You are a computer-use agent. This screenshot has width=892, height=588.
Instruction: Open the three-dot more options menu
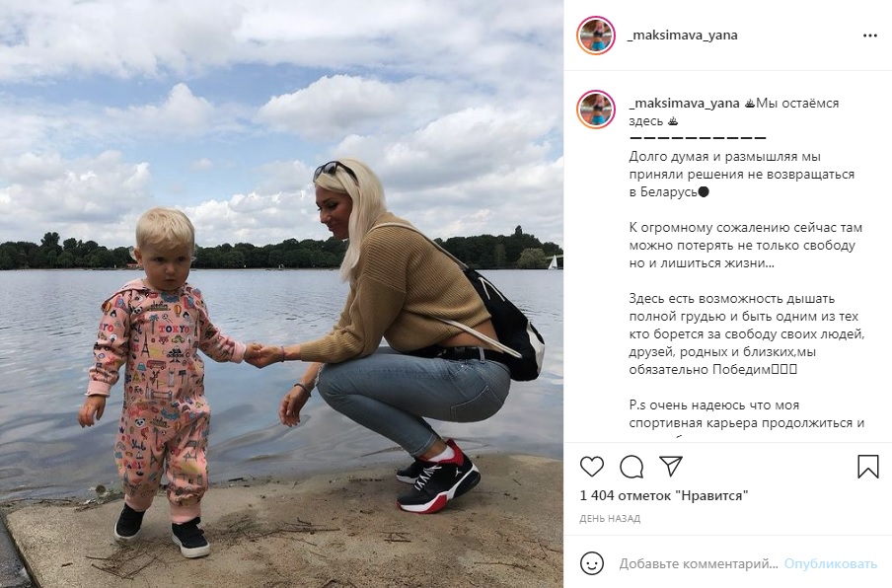[x=870, y=36]
